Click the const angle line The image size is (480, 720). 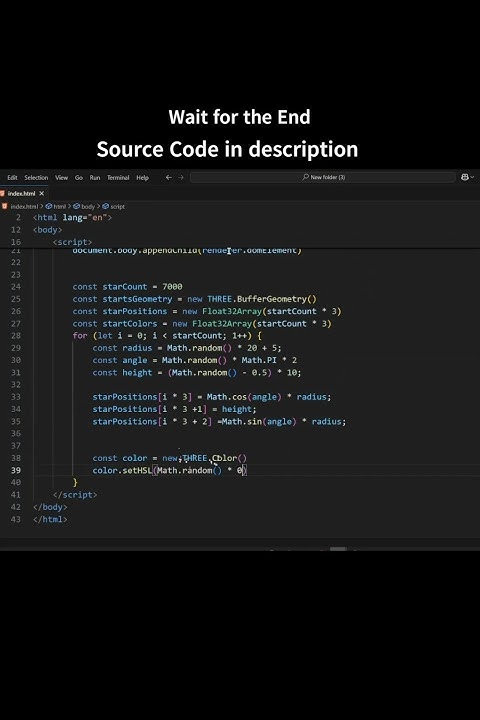click(194, 360)
